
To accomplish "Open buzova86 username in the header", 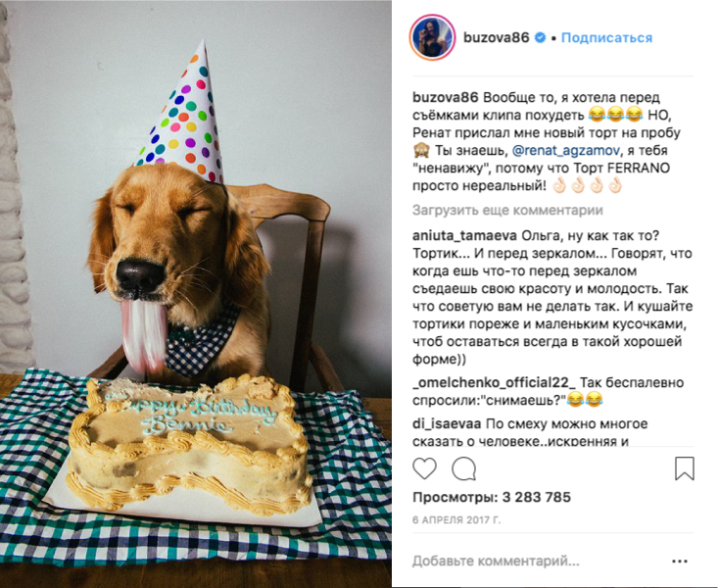I will pos(497,37).
